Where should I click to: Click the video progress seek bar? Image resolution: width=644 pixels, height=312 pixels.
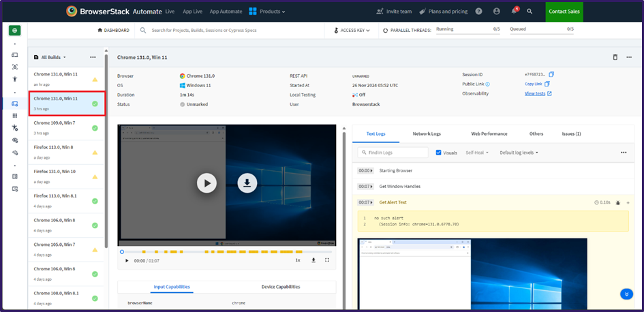click(225, 252)
